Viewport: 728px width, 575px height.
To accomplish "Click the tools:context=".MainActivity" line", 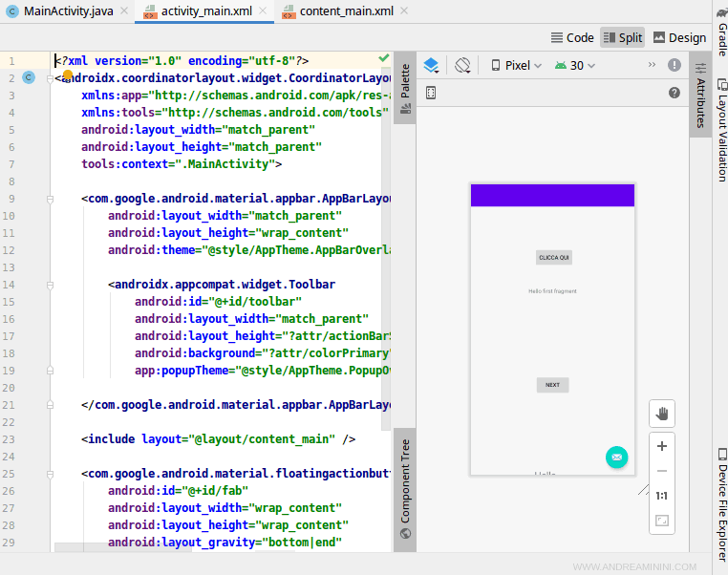I will 182,164.
